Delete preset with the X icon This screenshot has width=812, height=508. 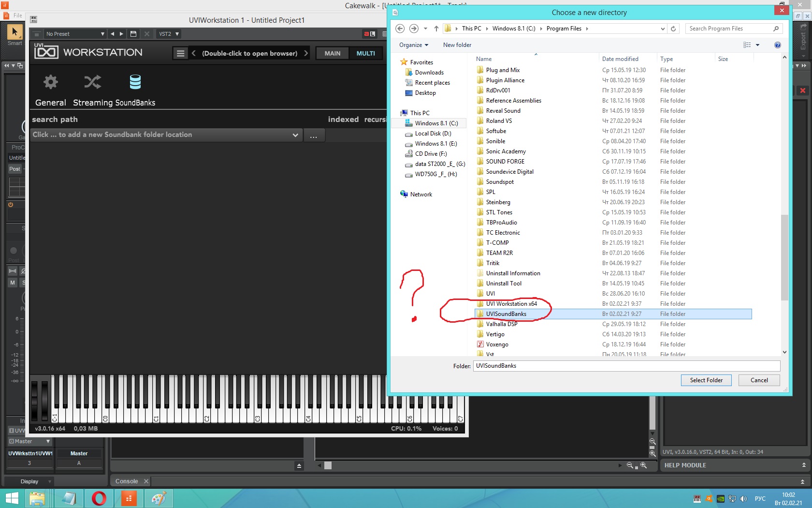(147, 34)
